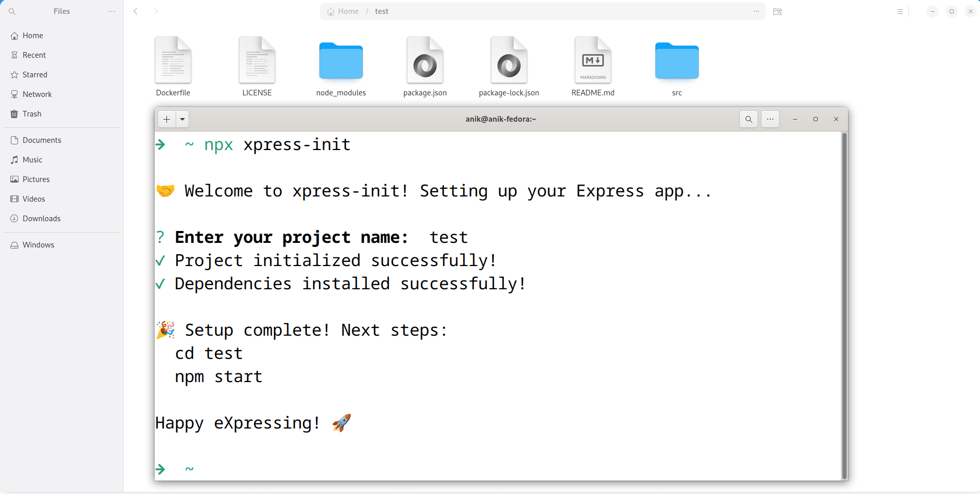Click the search-in-folder icon beside path bar

(x=778, y=11)
